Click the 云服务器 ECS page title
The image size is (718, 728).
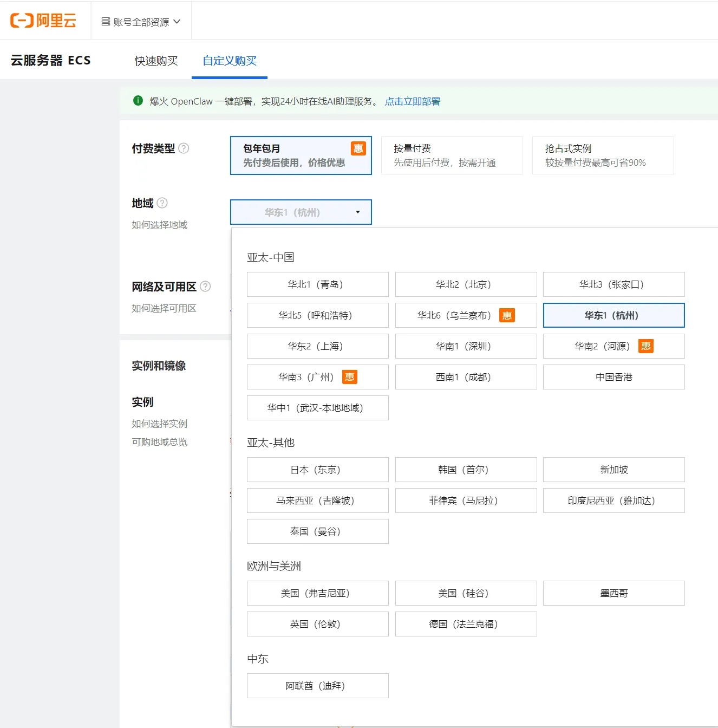[x=51, y=60]
